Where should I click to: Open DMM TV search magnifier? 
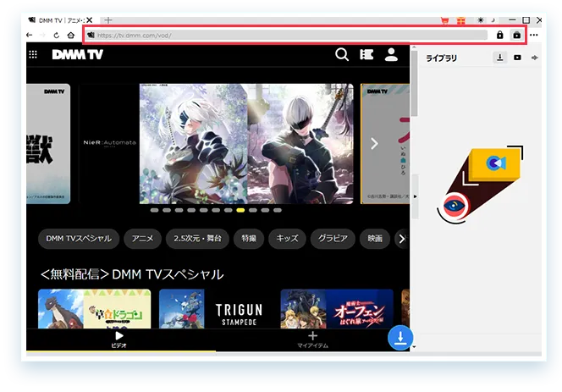pyautogui.click(x=342, y=54)
